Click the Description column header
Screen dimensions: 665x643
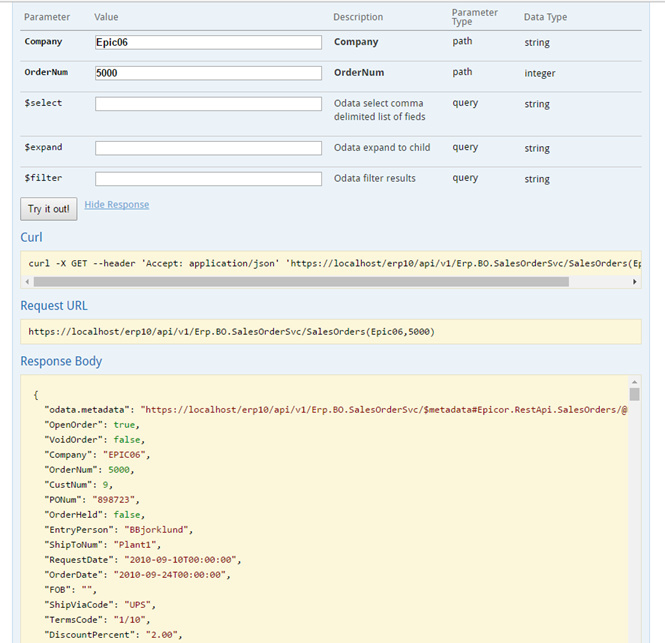pos(358,17)
